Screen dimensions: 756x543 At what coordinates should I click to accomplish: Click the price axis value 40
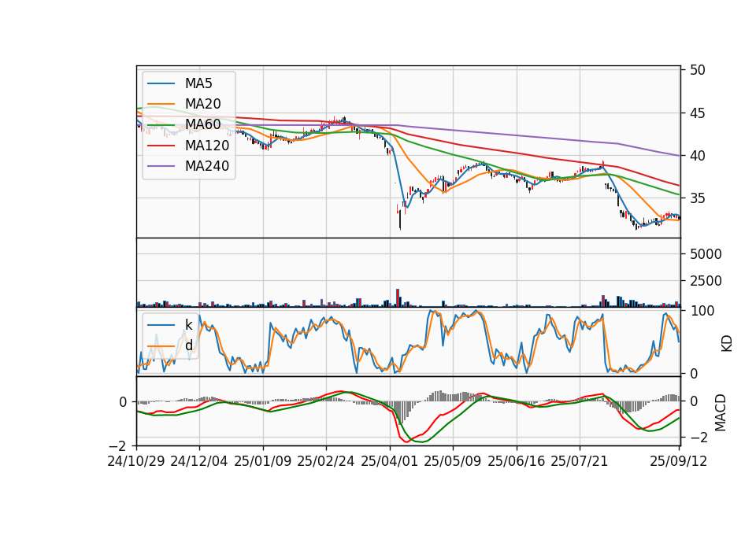click(x=698, y=156)
